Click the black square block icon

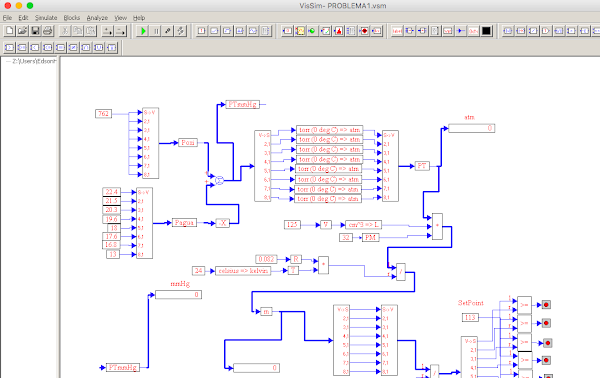(486, 31)
